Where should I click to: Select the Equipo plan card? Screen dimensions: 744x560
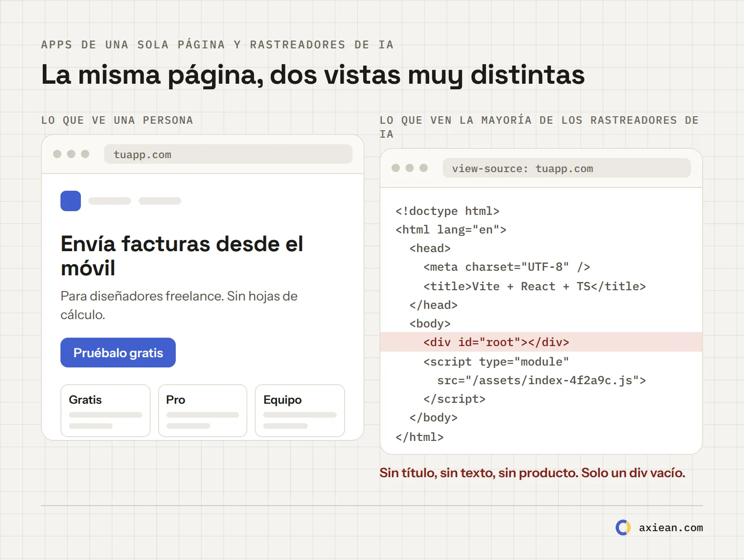click(x=300, y=411)
